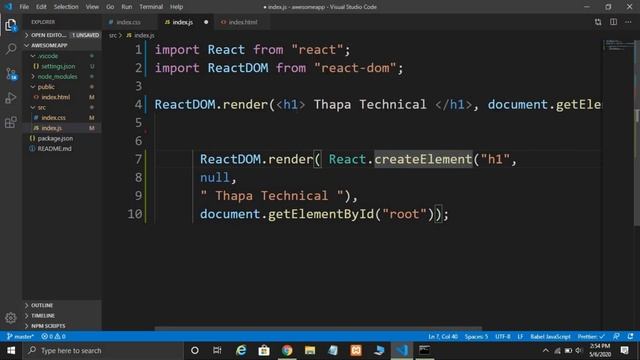Open the Extensions view
This screenshot has width=640, height=360.
point(11,122)
